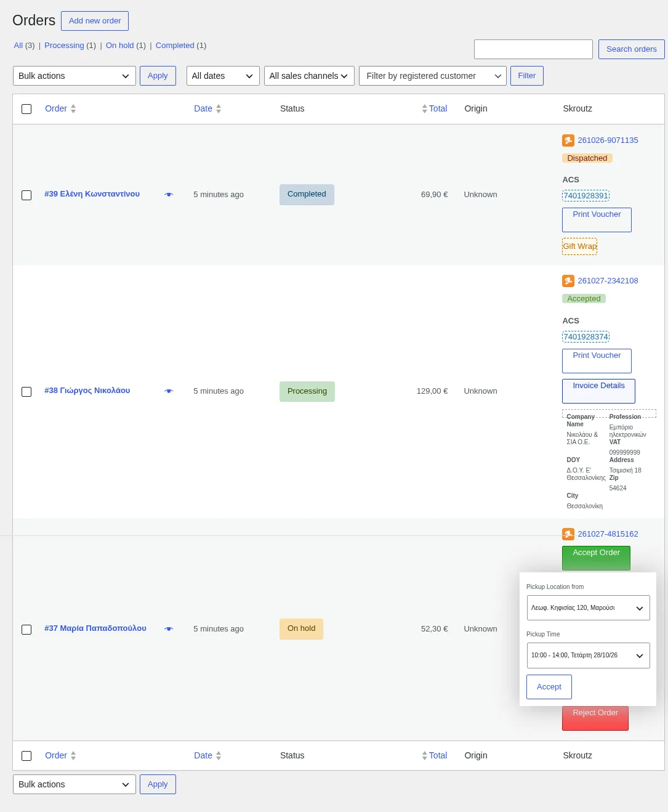This screenshot has height=812, width=668.
Task: Click the Filter button
Action: click(527, 76)
